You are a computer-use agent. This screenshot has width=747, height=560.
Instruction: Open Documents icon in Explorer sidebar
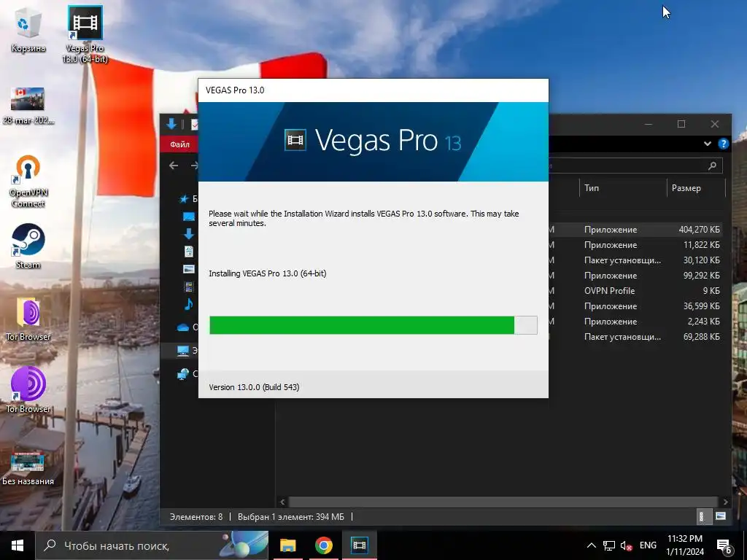(189, 252)
